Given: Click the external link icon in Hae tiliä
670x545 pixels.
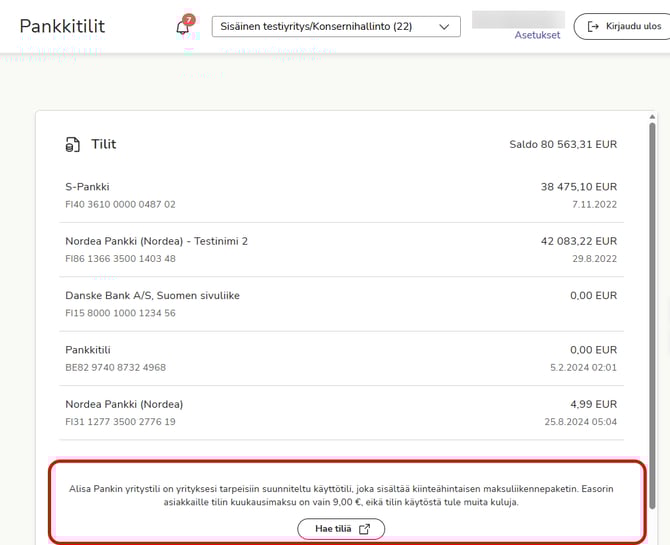Looking at the screenshot, I should coord(365,529).
